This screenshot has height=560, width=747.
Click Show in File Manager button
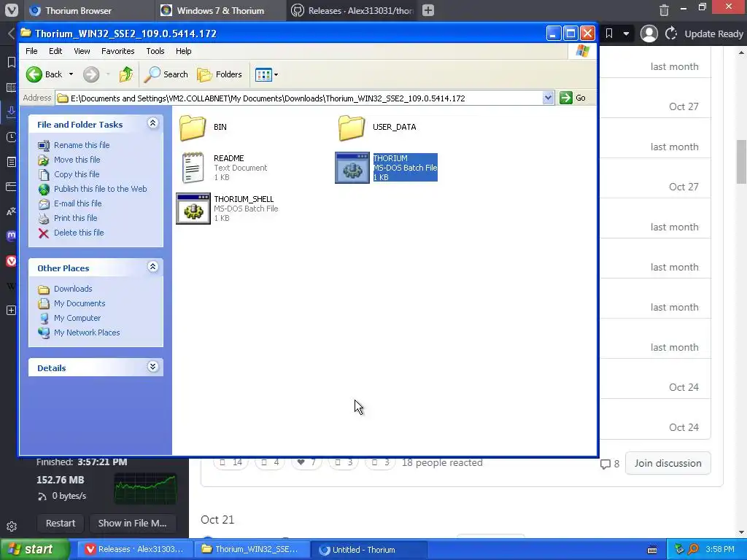(x=133, y=523)
